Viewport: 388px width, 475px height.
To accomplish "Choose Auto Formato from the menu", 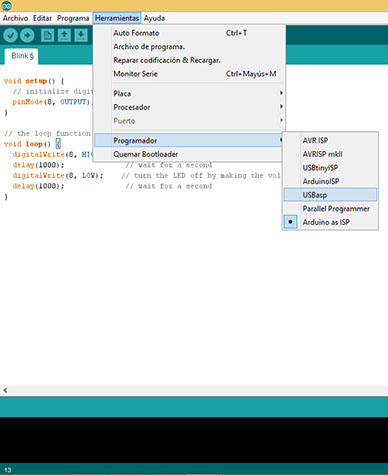I will click(189, 33).
